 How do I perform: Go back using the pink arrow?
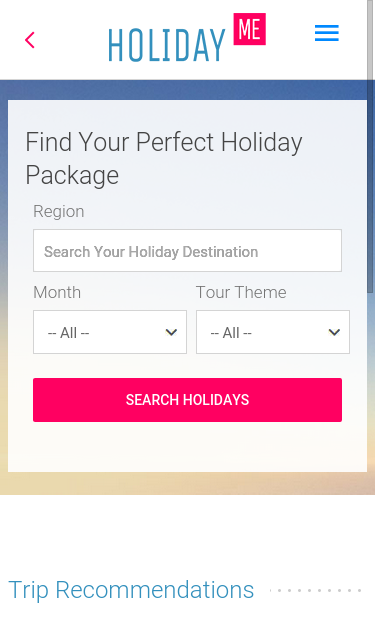(x=30, y=40)
